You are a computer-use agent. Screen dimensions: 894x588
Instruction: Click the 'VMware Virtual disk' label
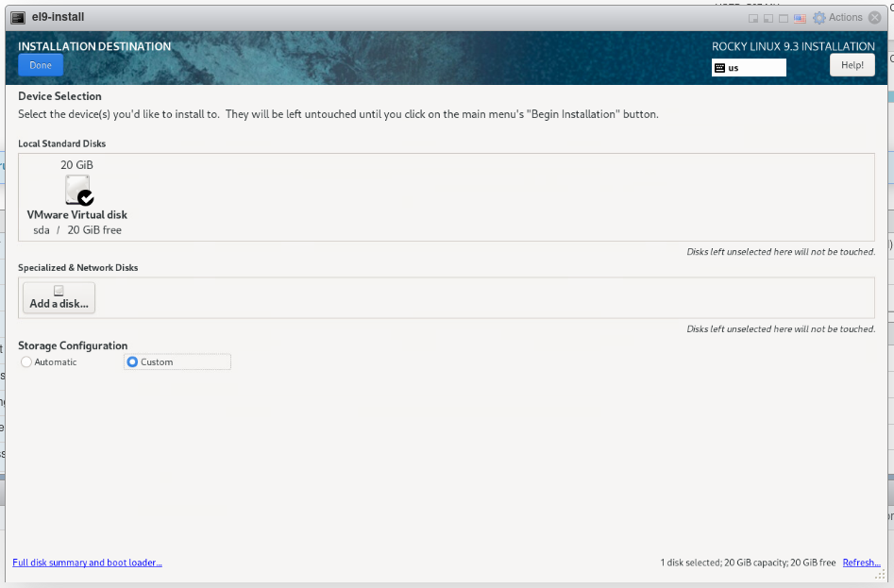pos(77,215)
